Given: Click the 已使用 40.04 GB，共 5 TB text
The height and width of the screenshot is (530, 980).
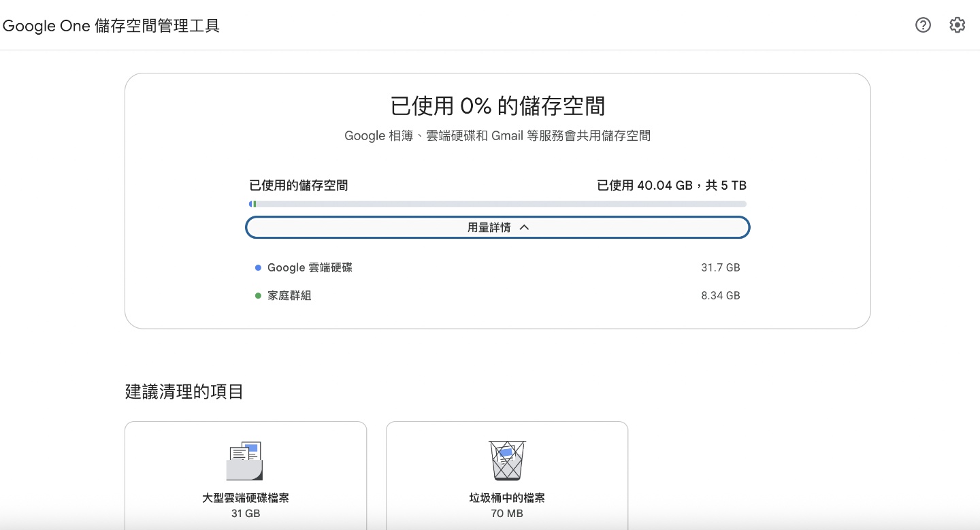Looking at the screenshot, I should 672,186.
